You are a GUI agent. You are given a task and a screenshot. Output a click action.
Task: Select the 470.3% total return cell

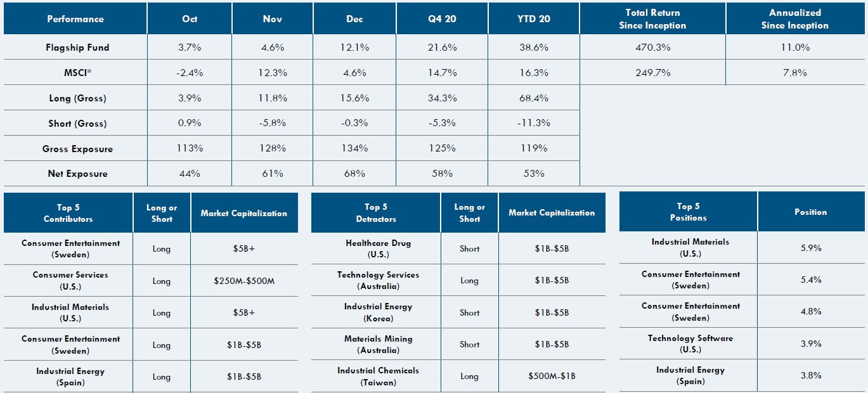(x=652, y=48)
